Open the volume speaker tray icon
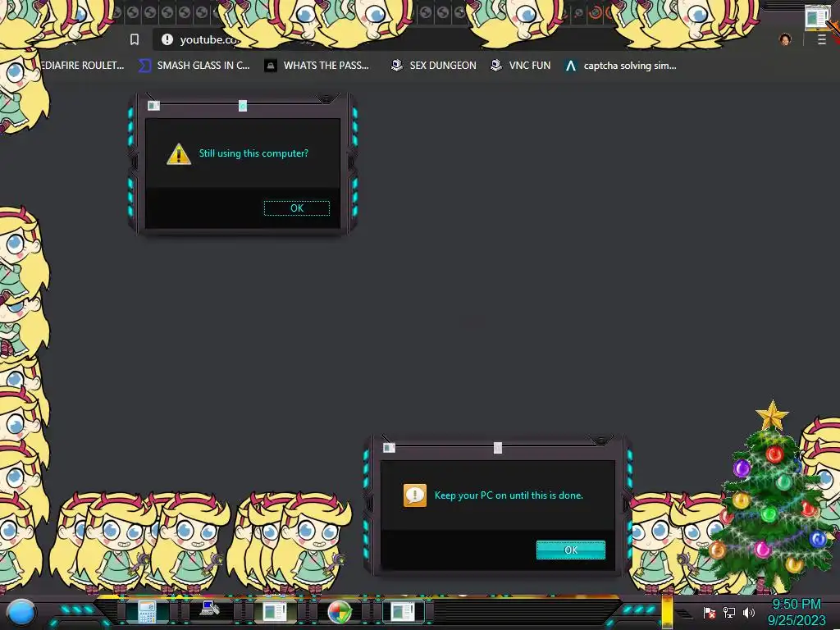 (x=748, y=612)
